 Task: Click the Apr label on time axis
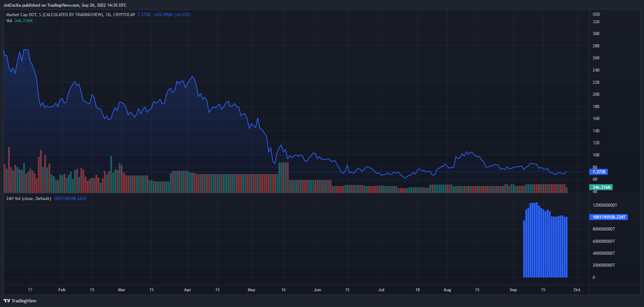pos(188,290)
